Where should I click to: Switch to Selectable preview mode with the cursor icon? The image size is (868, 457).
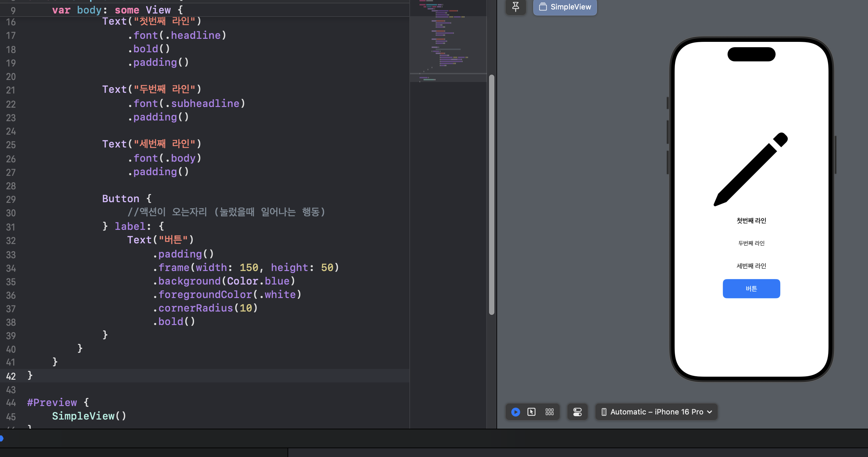pyautogui.click(x=531, y=412)
